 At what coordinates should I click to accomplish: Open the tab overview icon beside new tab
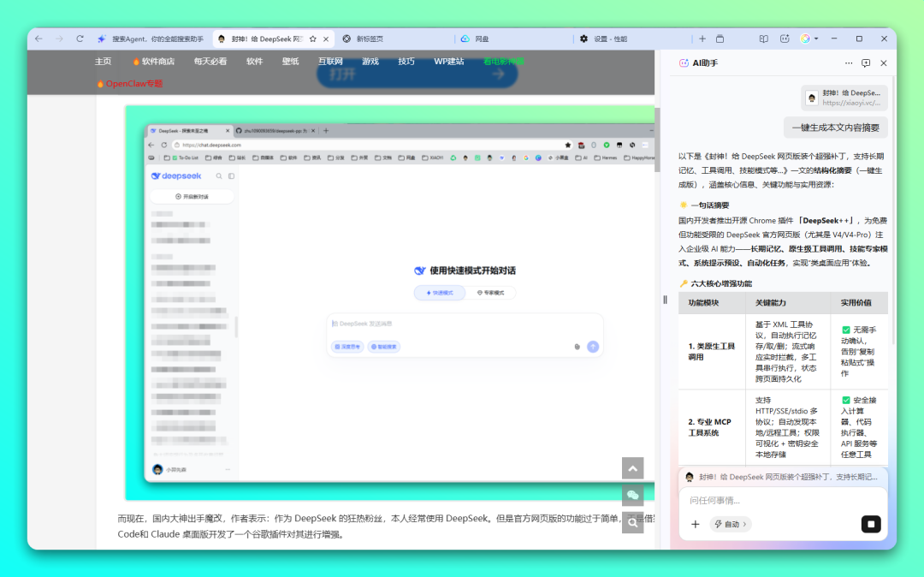point(720,39)
